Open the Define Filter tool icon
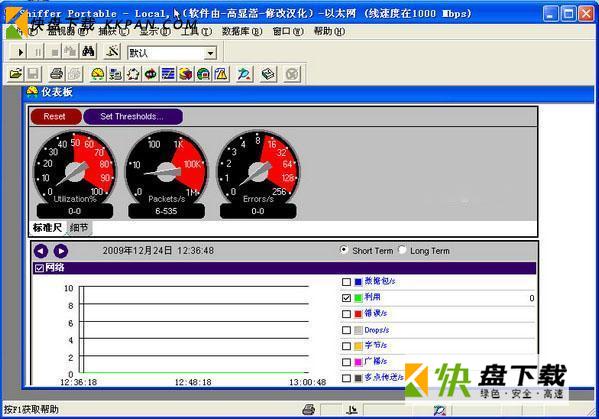599x419 pixels. (x=112, y=52)
